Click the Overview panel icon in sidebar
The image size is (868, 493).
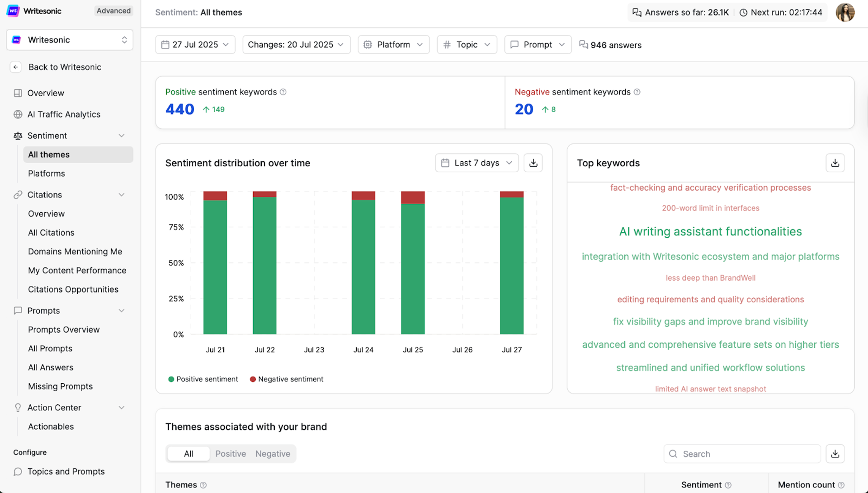tap(18, 93)
